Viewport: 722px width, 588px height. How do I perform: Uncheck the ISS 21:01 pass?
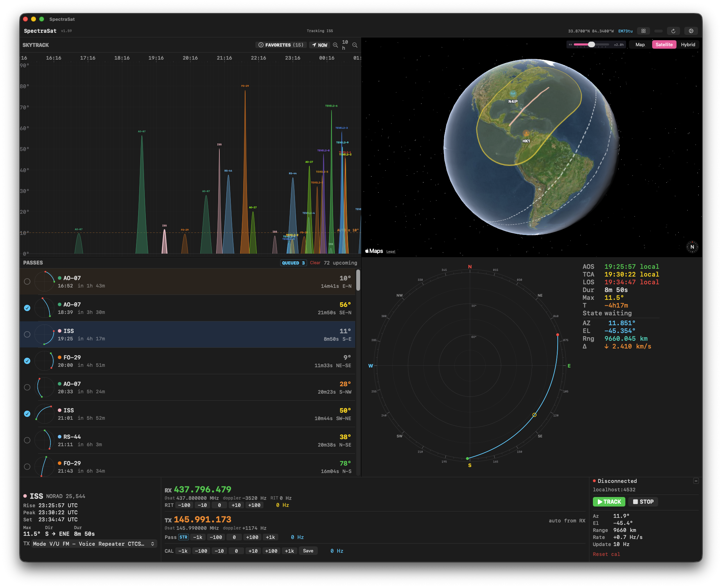pyautogui.click(x=27, y=414)
